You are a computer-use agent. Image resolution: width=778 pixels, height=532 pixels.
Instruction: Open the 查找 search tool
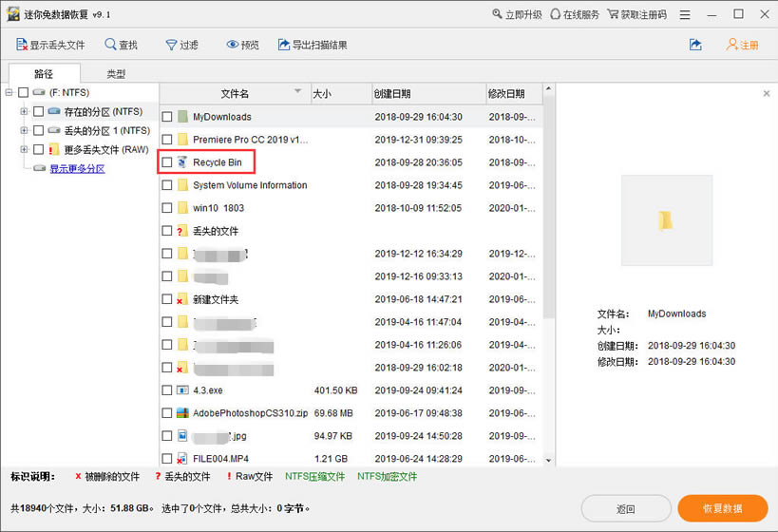[x=111, y=45]
